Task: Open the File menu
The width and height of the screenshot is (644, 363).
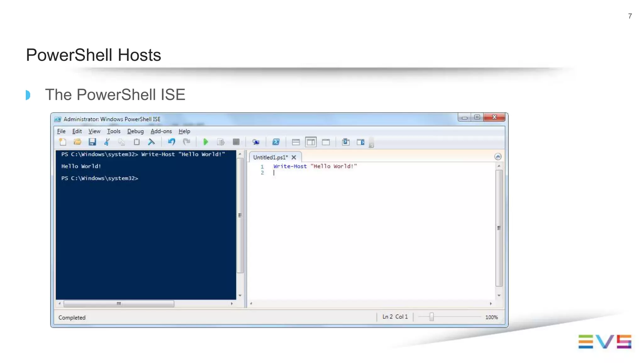Action: (61, 131)
